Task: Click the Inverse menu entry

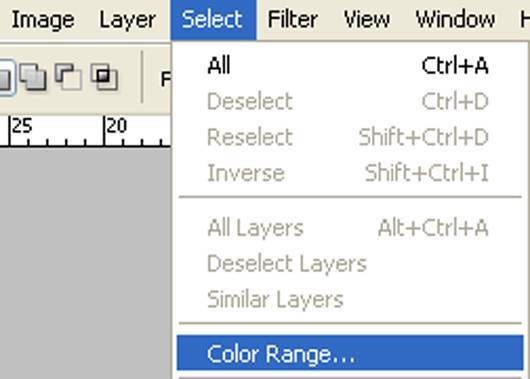Action: coord(350,173)
